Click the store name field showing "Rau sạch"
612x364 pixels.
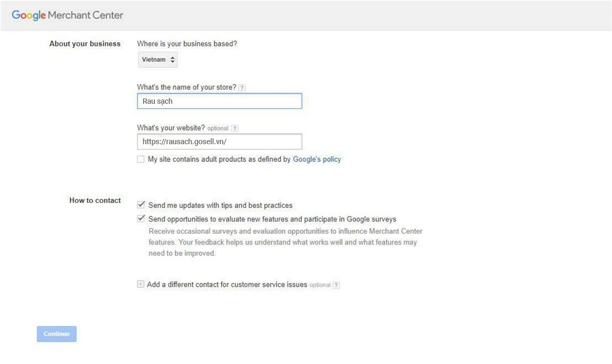219,101
